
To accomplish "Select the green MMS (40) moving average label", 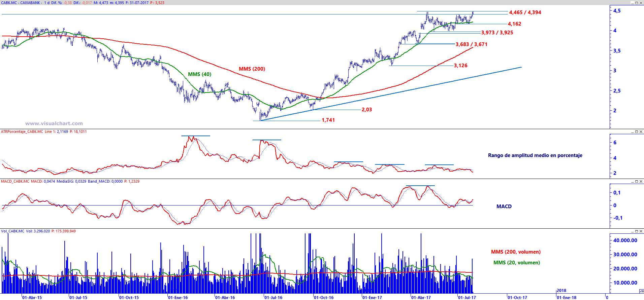I will click(x=200, y=74).
